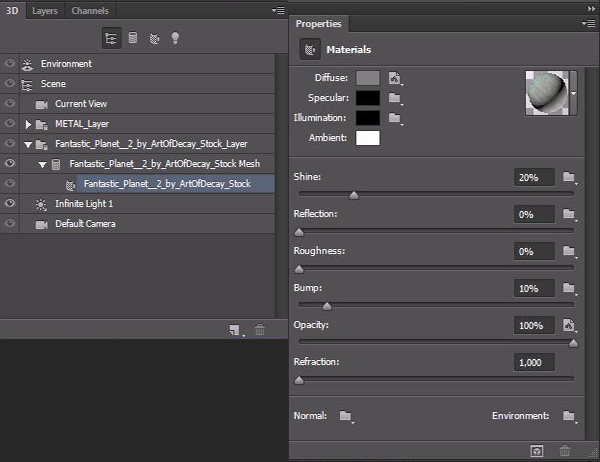Filter 3D panel by lights
The width and height of the screenshot is (600, 462).
click(x=175, y=38)
